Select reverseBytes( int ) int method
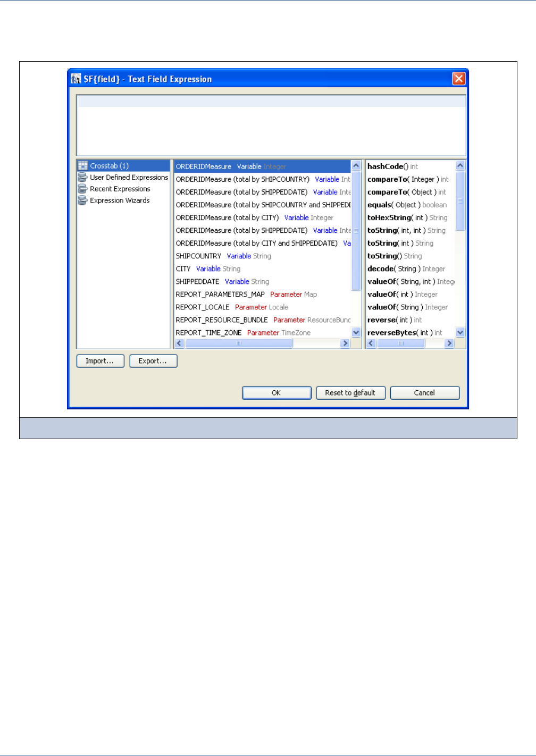 click(x=411, y=332)
